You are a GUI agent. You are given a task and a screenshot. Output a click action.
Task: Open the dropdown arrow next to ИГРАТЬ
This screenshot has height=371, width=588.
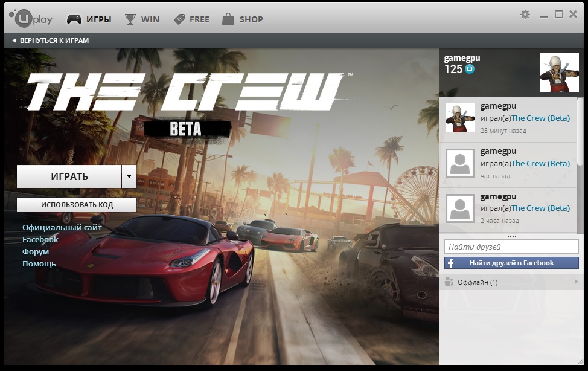[129, 176]
